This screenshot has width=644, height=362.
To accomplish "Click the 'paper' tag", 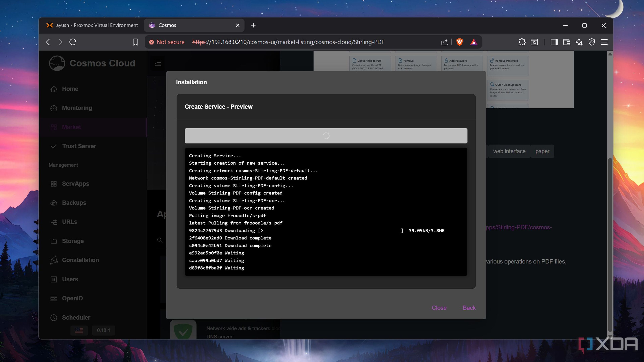I will 542,151.
